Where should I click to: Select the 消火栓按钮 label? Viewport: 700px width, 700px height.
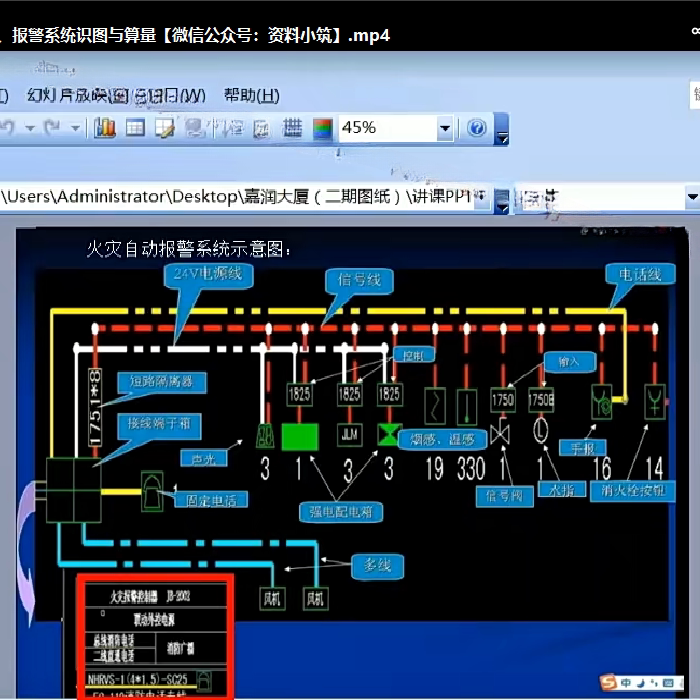633,491
